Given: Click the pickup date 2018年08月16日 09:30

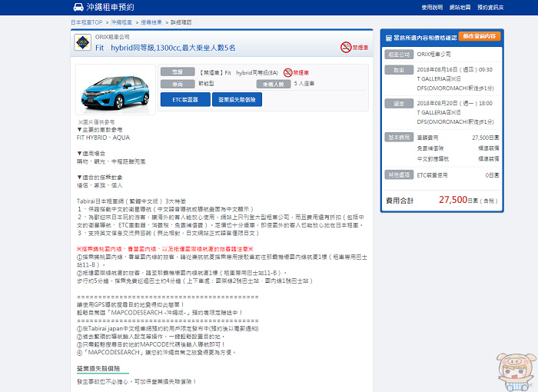Looking at the screenshot, I should point(455,70).
